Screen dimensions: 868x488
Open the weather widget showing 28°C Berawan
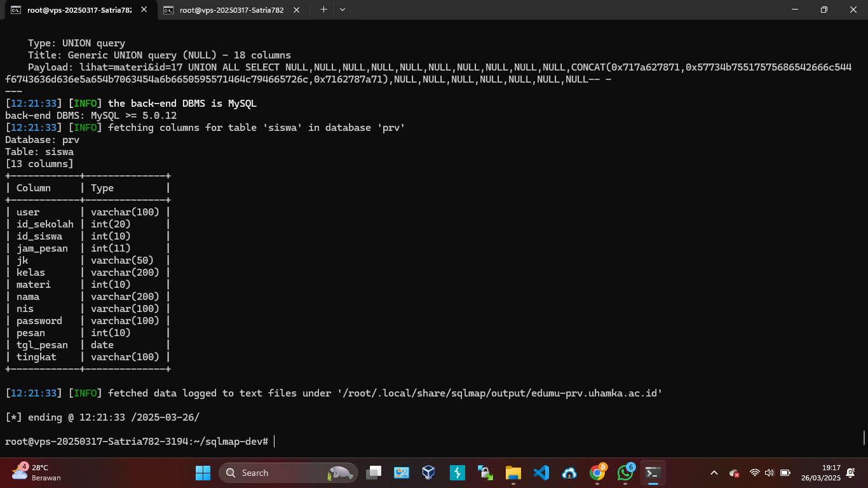[37, 473]
